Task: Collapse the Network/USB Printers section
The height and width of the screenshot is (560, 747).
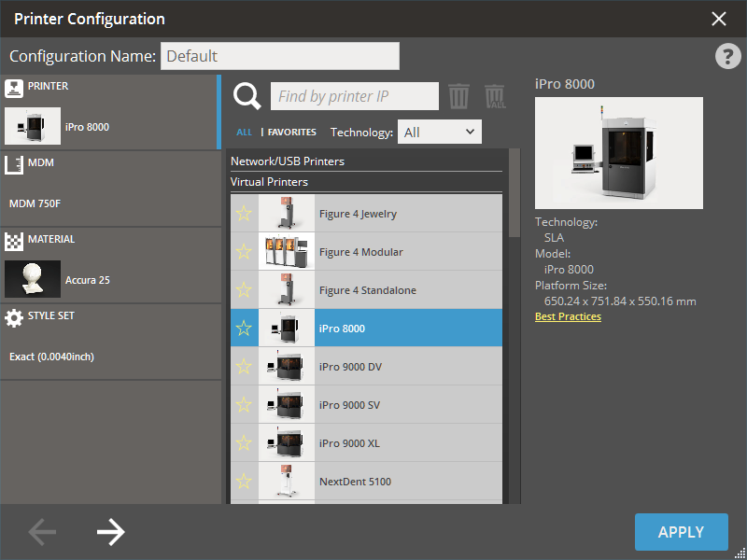Action: pyautogui.click(x=366, y=161)
